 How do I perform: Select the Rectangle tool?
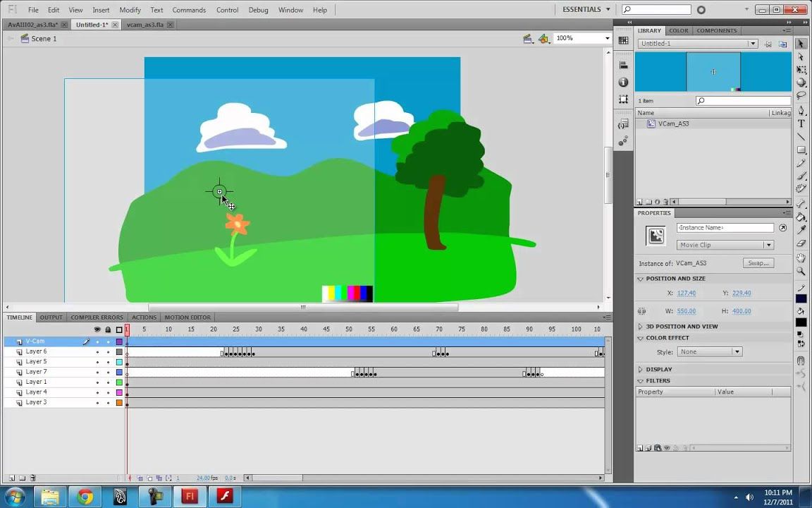[801, 150]
